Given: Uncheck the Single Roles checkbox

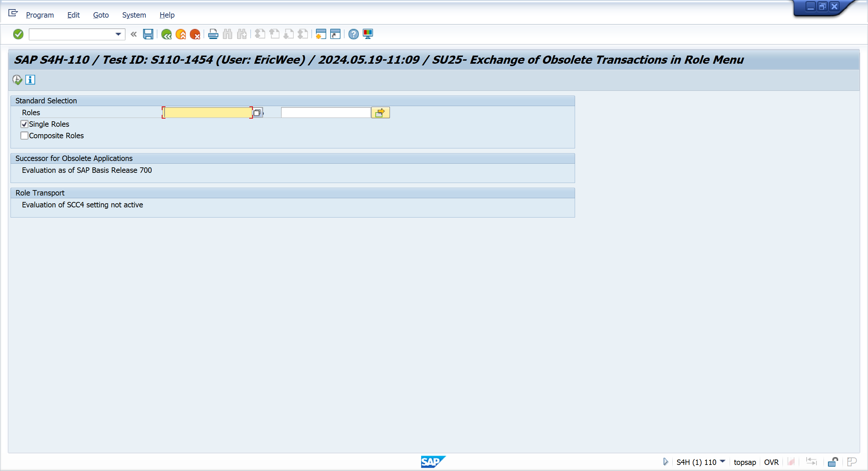Looking at the screenshot, I should coord(24,124).
